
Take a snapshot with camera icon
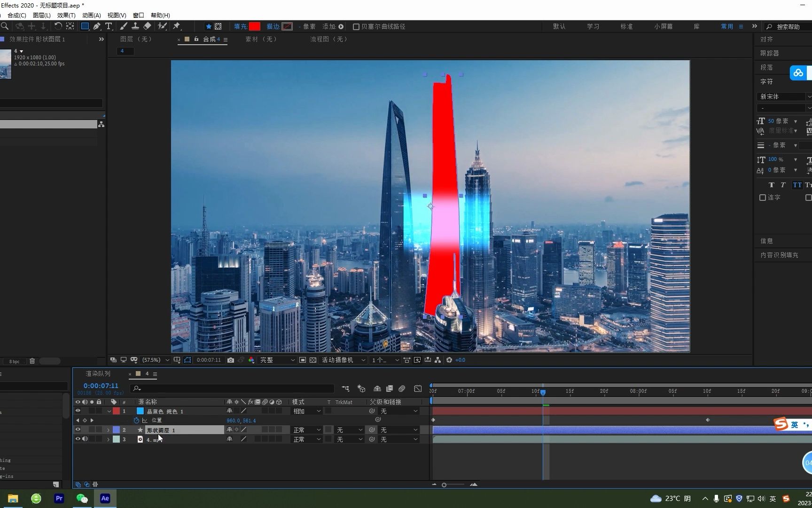tap(231, 360)
